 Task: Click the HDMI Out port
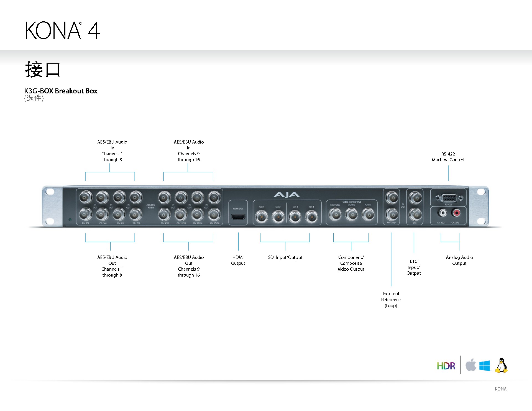(238, 217)
